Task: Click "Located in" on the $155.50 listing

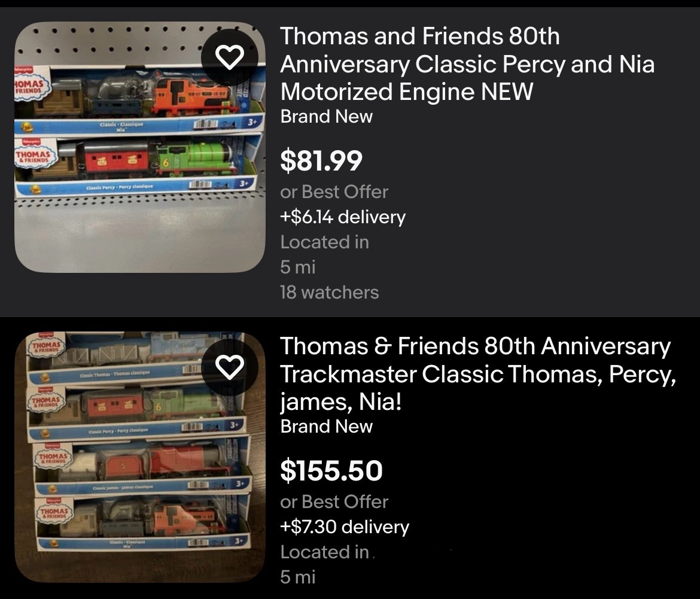Action: click(324, 552)
